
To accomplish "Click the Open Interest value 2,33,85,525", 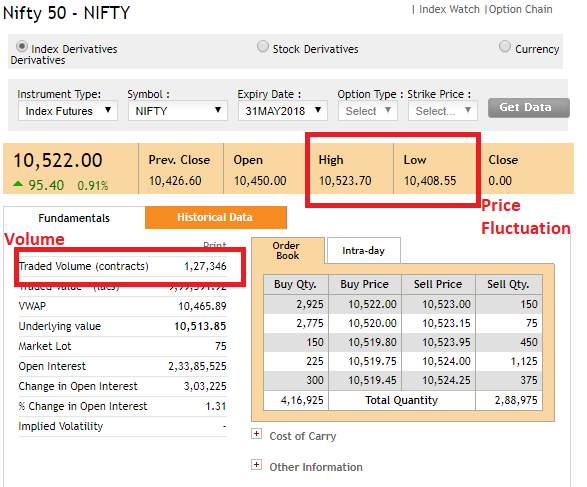I will (197, 366).
